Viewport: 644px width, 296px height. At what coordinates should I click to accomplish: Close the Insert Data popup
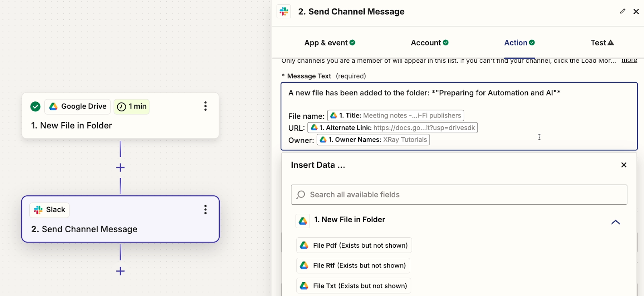click(x=624, y=165)
